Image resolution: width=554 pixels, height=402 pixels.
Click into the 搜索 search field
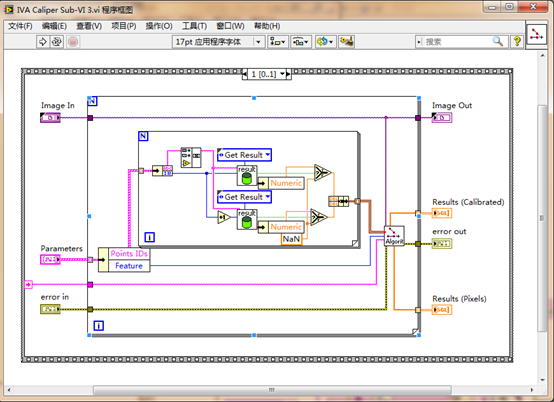click(458, 42)
